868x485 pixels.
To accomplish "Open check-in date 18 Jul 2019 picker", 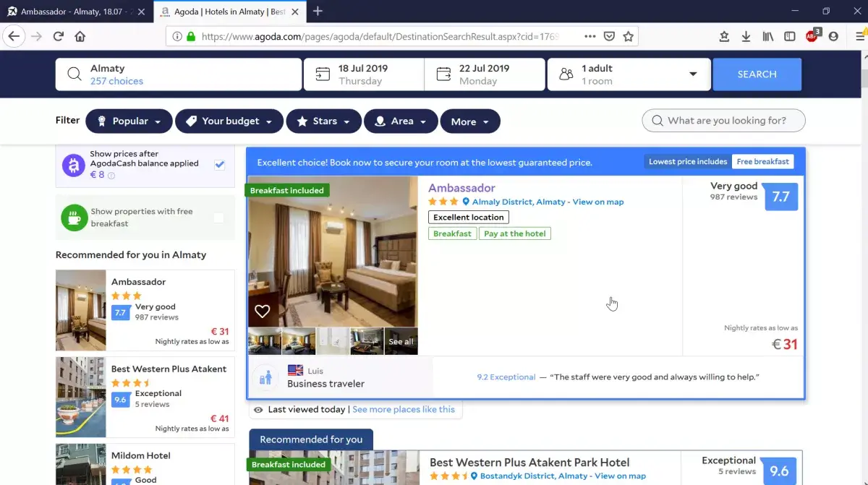I will click(364, 74).
